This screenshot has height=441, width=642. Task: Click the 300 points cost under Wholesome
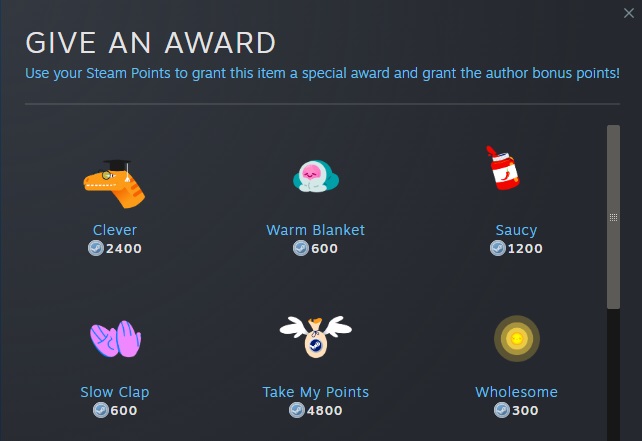pyautogui.click(x=525, y=410)
